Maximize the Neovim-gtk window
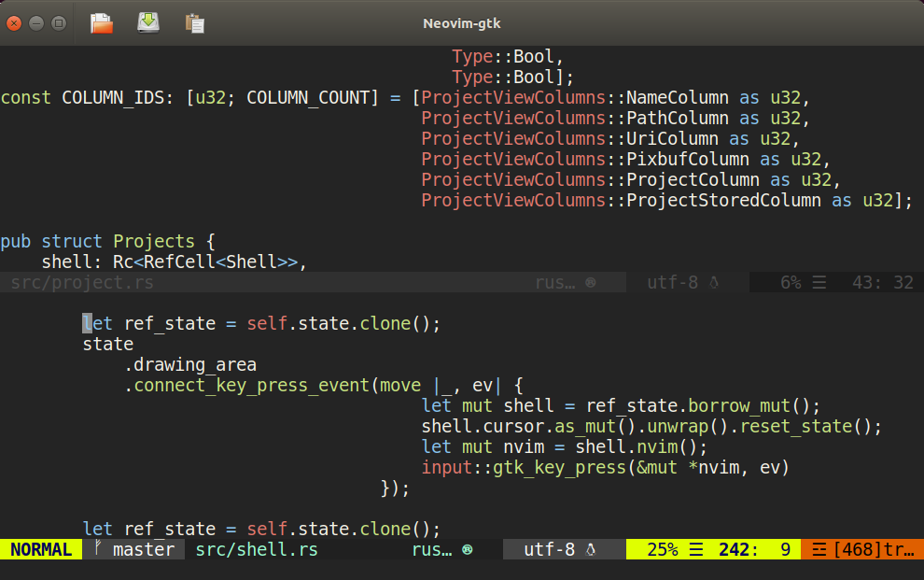924x580 pixels. pos(58,22)
